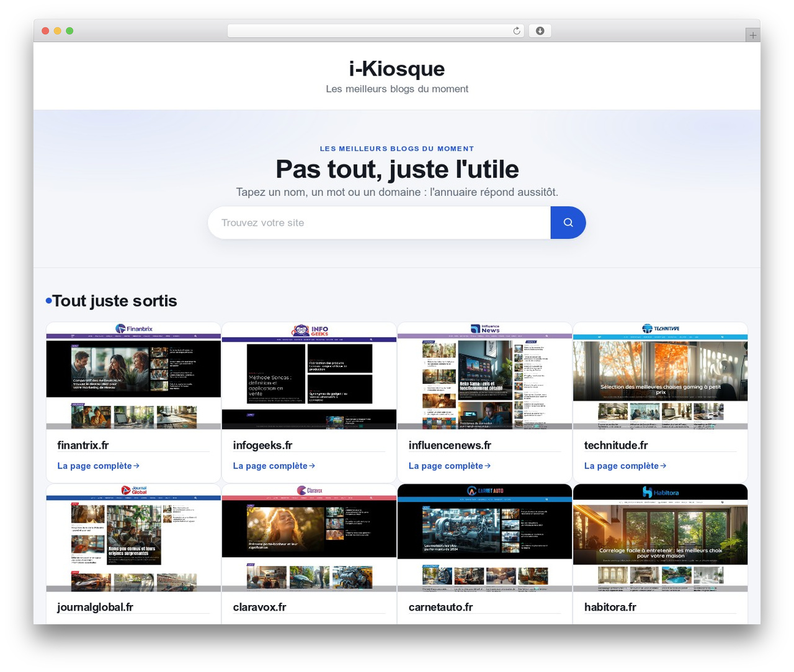Click the carnetauto.fr site thumbnail
Viewport: 794px width, 672px height.
coord(484,537)
